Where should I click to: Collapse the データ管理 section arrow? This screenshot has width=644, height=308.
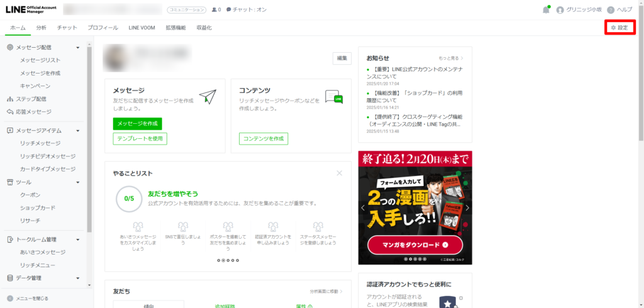tap(77, 278)
